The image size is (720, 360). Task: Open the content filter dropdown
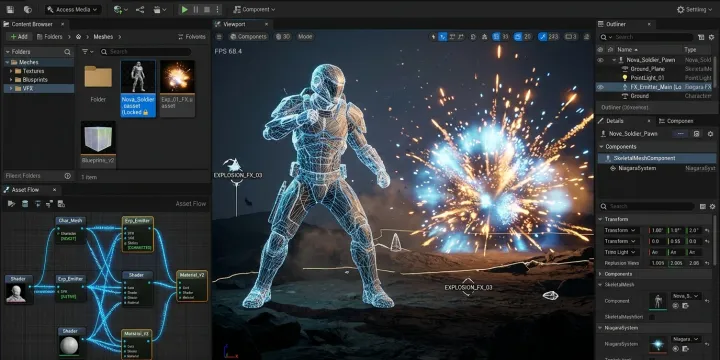click(87, 52)
